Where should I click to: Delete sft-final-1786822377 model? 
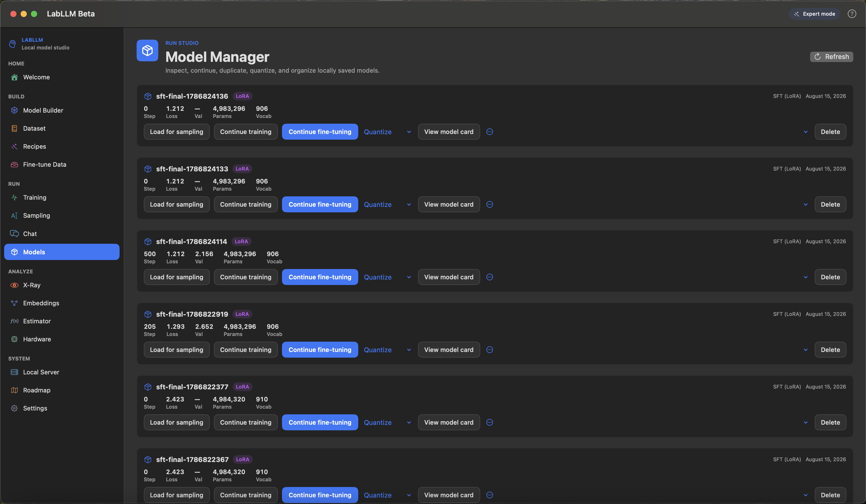pyautogui.click(x=830, y=422)
